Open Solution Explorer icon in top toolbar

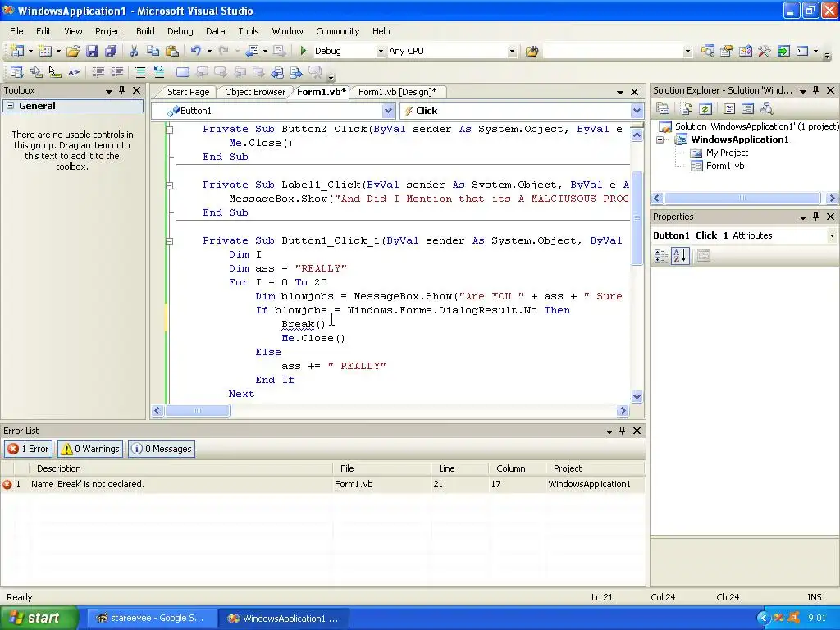tap(708, 51)
